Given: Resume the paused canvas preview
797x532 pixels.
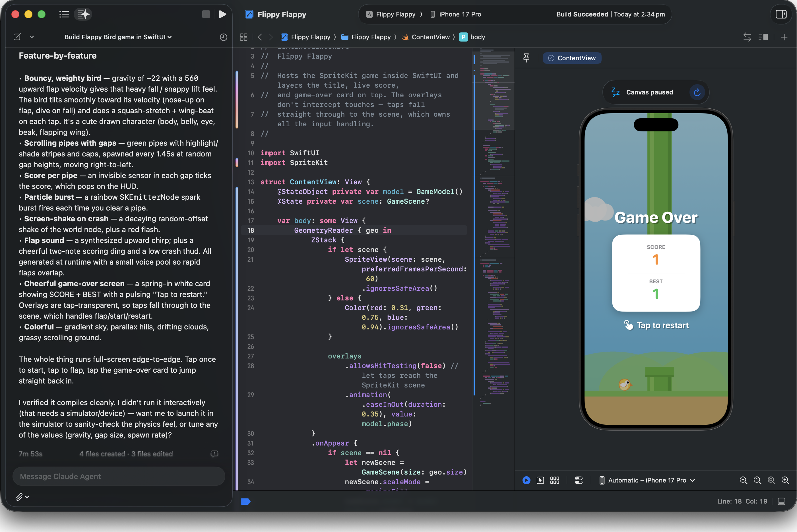Looking at the screenshot, I should (697, 92).
